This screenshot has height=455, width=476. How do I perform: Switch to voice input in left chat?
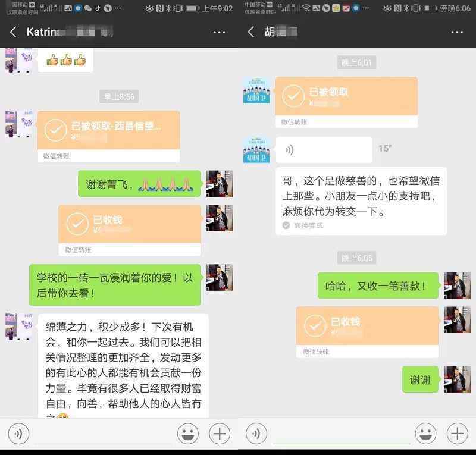pos(18,434)
